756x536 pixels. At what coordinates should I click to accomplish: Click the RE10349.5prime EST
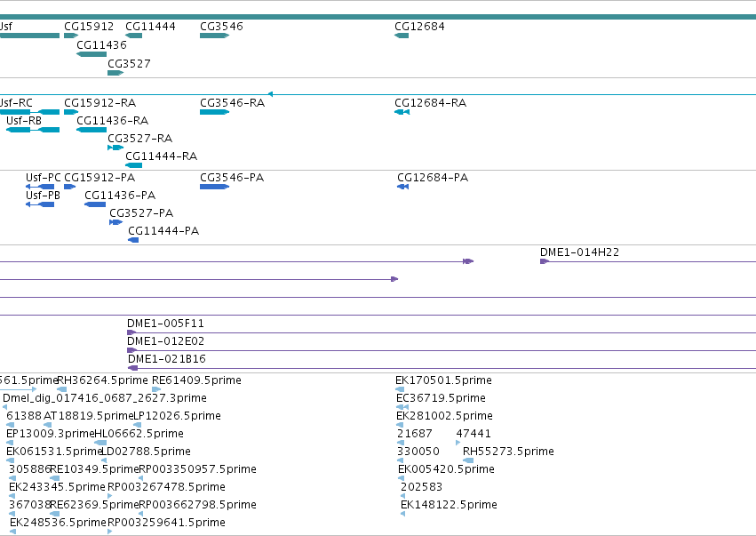tap(54, 478)
